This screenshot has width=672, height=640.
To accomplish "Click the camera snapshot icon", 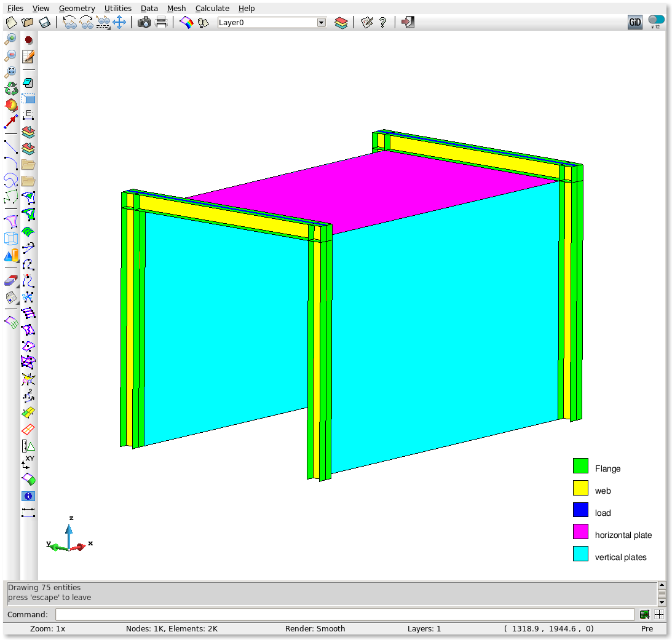I will click(144, 23).
